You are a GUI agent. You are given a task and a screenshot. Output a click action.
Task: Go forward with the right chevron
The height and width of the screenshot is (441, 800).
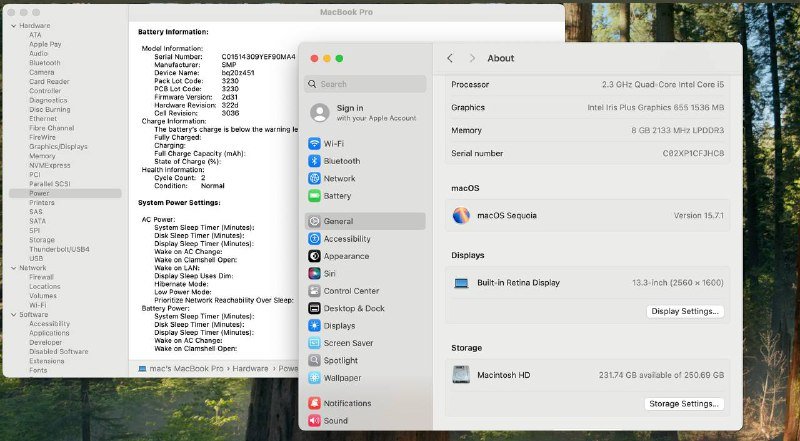pyautogui.click(x=472, y=58)
